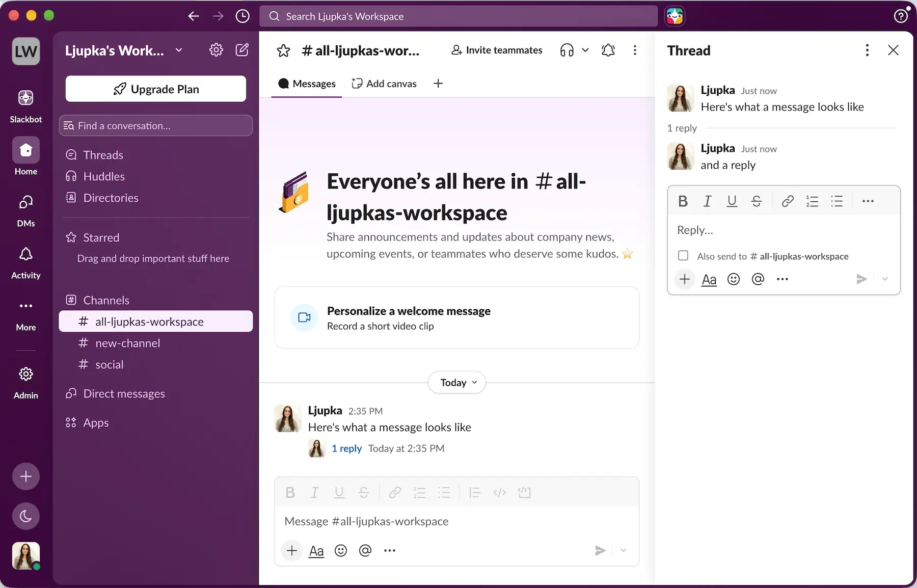The height and width of the screenshot is (588, 917).
Task: Close the Thread panel
Action: [893, 50]
